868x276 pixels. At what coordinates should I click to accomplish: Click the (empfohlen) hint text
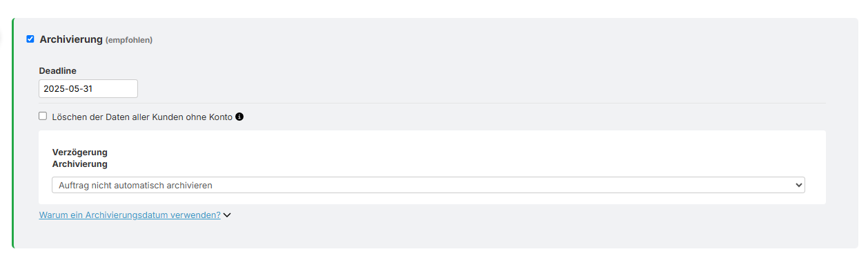click(x=129, y=40)
